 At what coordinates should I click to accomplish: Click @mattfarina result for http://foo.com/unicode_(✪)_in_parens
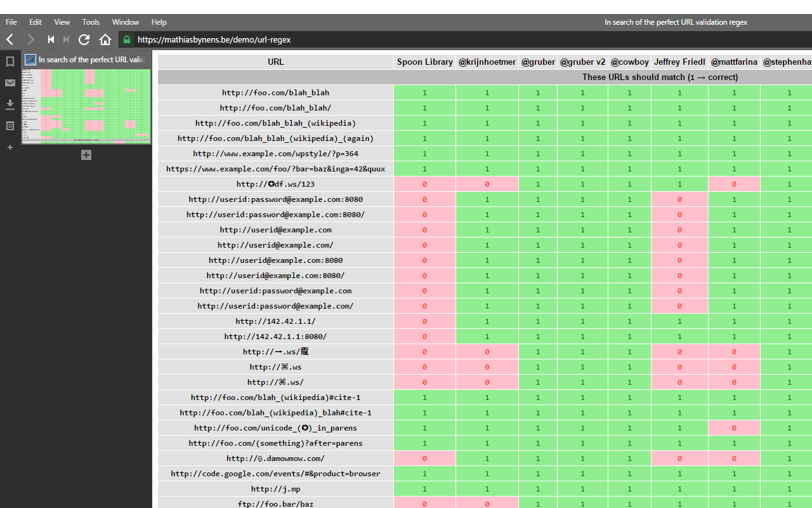(x=734, y=428)
